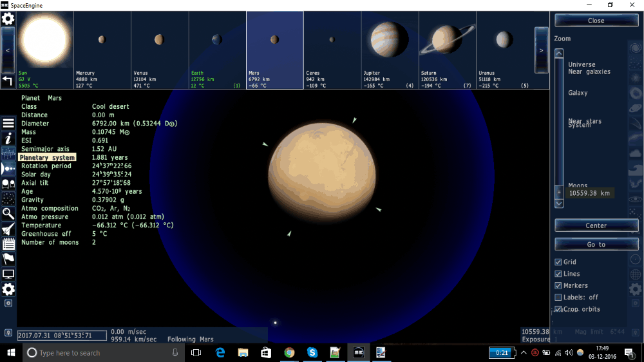Toggle the ringed planet icon in right toolbar
Screen dimensions: 644x362
(x=636, y=108)
